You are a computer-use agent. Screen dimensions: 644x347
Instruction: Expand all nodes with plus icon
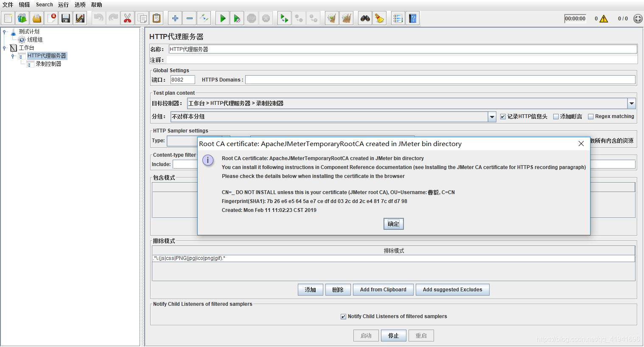coord(175,18)
